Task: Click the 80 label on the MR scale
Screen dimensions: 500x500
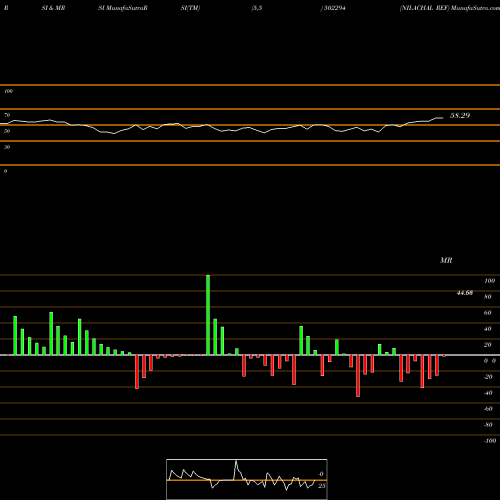Action: [487, 297]
